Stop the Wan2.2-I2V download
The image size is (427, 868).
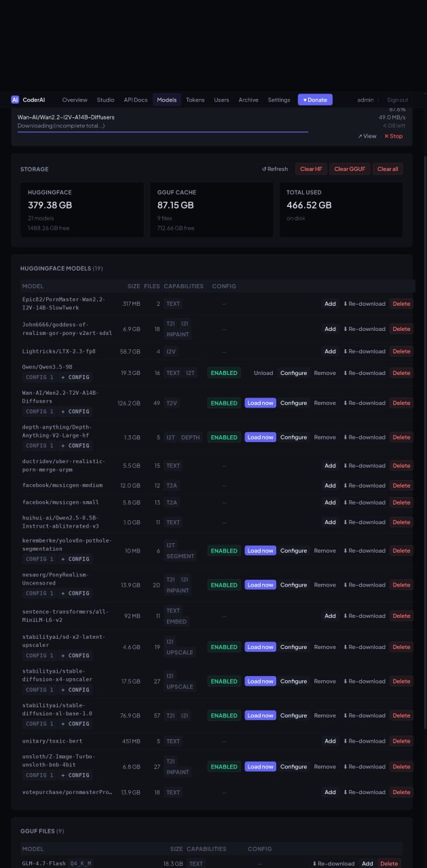(x=393, y=136)
